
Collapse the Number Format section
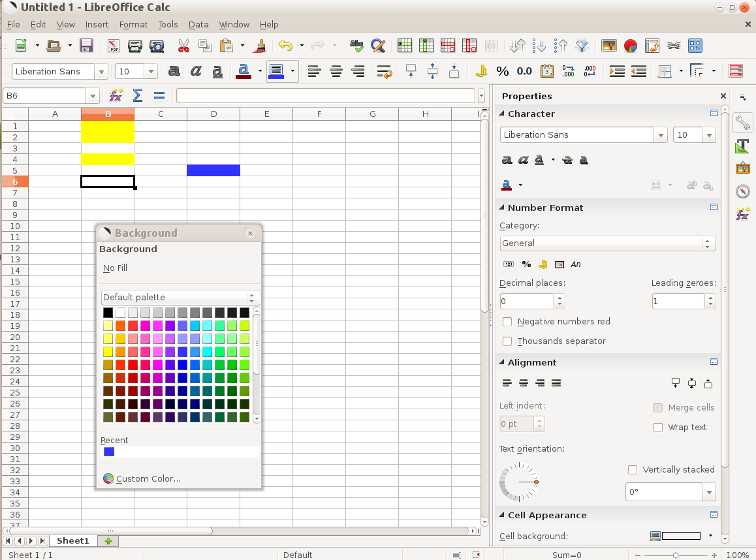pyautogui.click(x=502, y=208)
